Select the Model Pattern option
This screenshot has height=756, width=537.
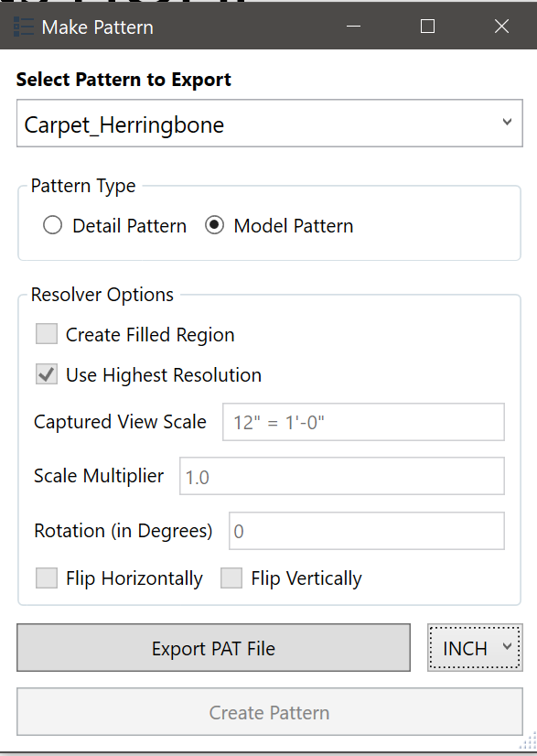214,225
